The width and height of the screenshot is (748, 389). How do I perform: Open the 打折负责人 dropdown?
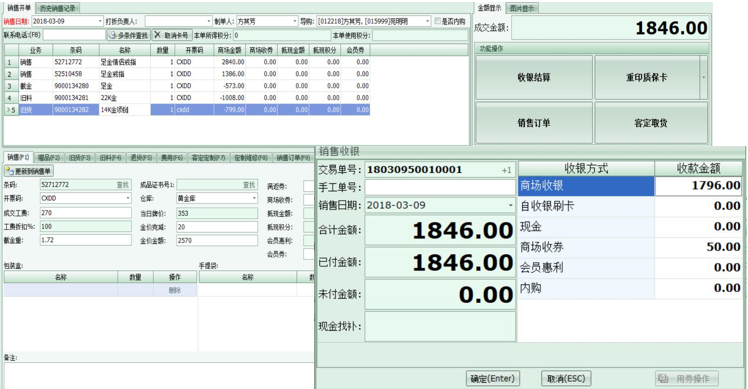(209, 21)
